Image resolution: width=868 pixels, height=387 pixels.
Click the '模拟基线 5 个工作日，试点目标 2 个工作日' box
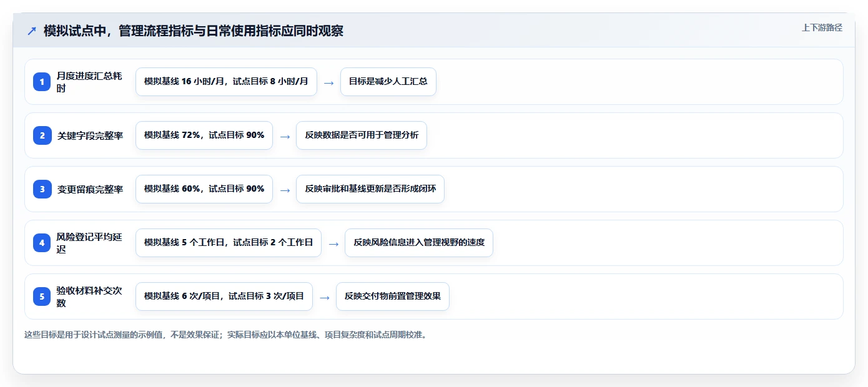point(229,243)
